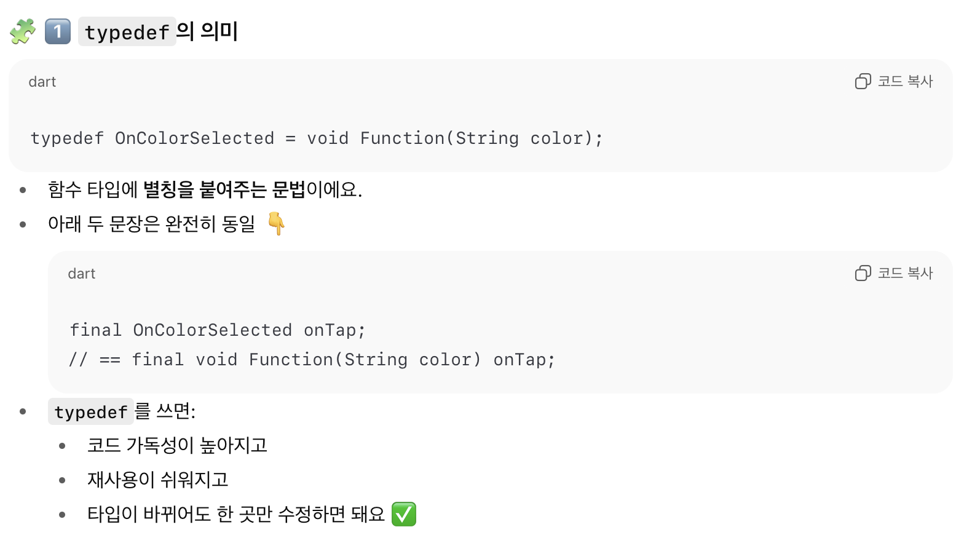Click the copy icon in first code block
Image resolution: width=980 pixels, height=551 pixels.
click(x=863, y=81)
